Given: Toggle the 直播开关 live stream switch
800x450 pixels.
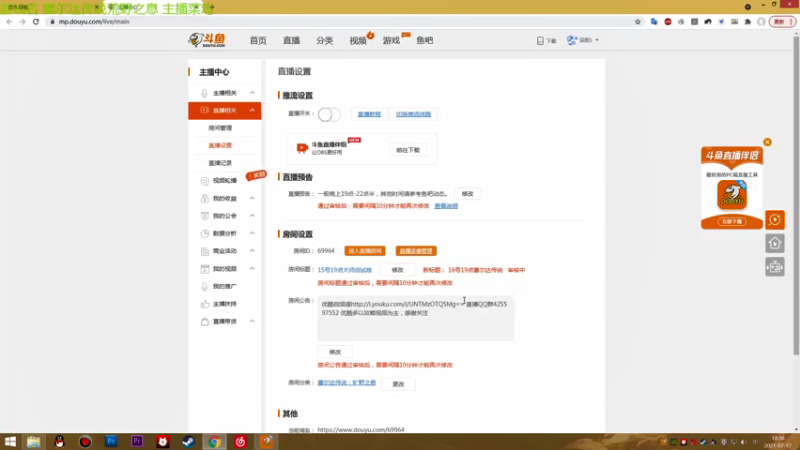Looking at the screenshot, I should 329,114.
